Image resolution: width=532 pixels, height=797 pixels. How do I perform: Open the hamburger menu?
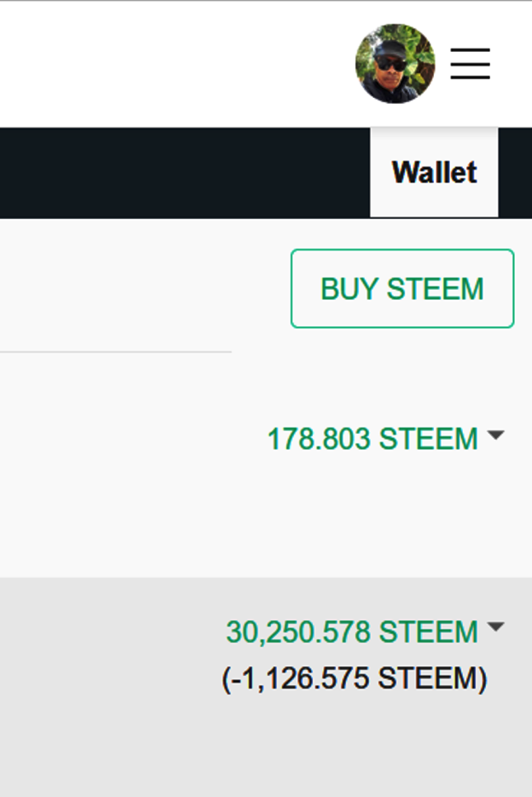[470, 63]
